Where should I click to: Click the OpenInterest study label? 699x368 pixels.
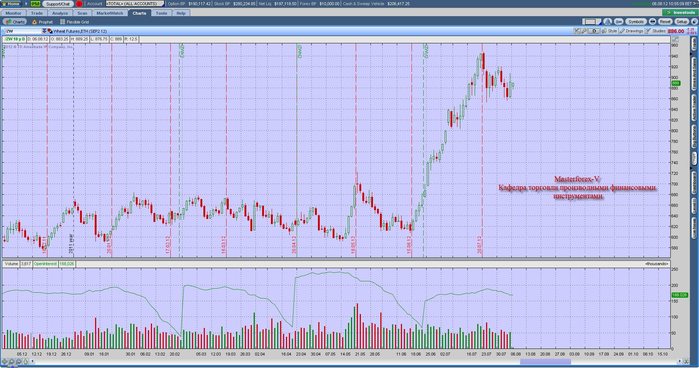(45, 264)
